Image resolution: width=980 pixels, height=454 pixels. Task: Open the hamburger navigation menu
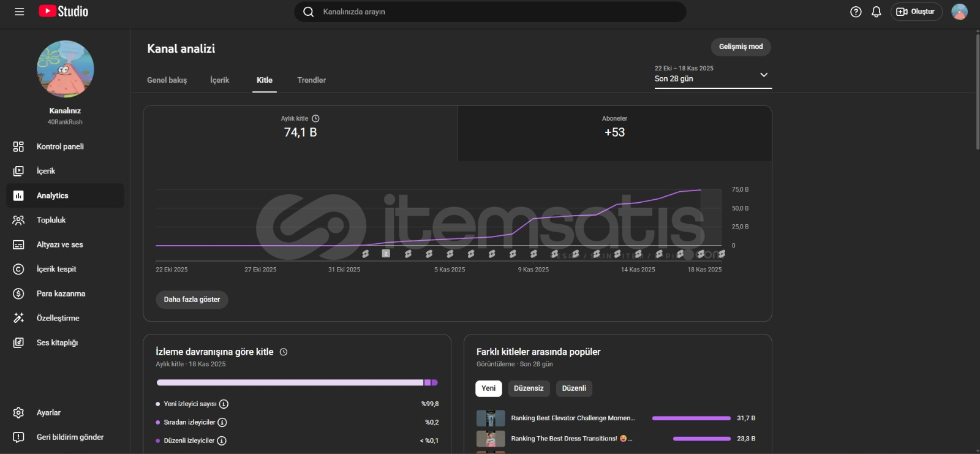[x=19, y=12]
